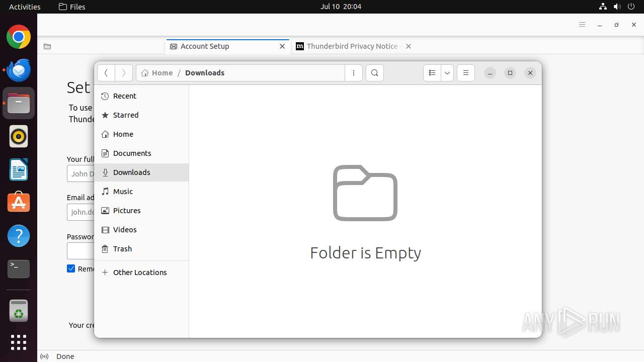This screenshot has height=362, width=644.
Task: Expand the view options dropdown arrow
Action: tap(447, 73)
